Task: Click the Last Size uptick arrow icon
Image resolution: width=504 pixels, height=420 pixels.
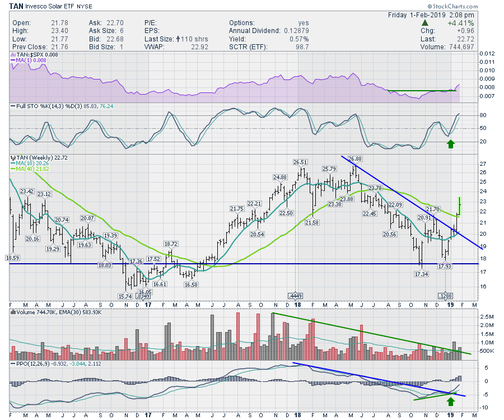Action: 178,39
